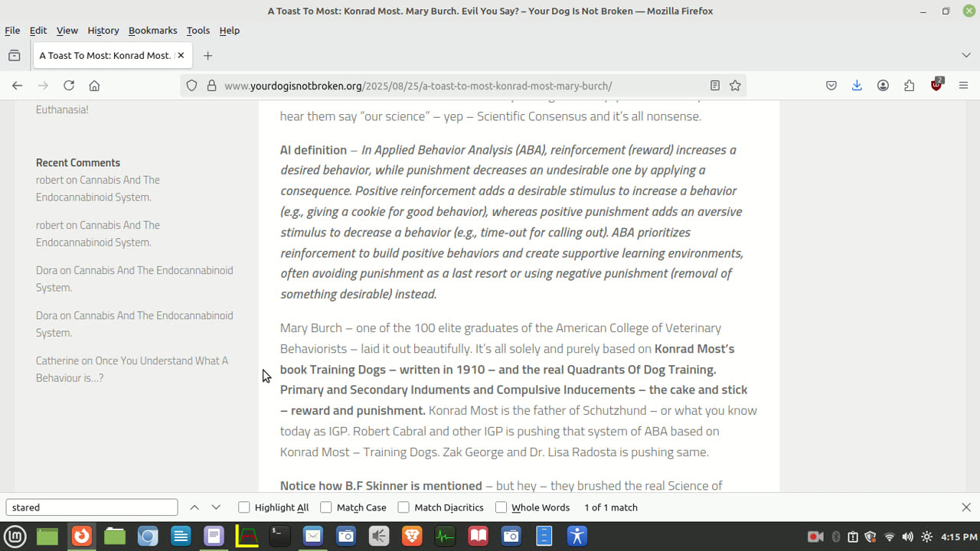Enable Match Case in find bar
This screenshot has height=551, width=980.
point(354,507)
